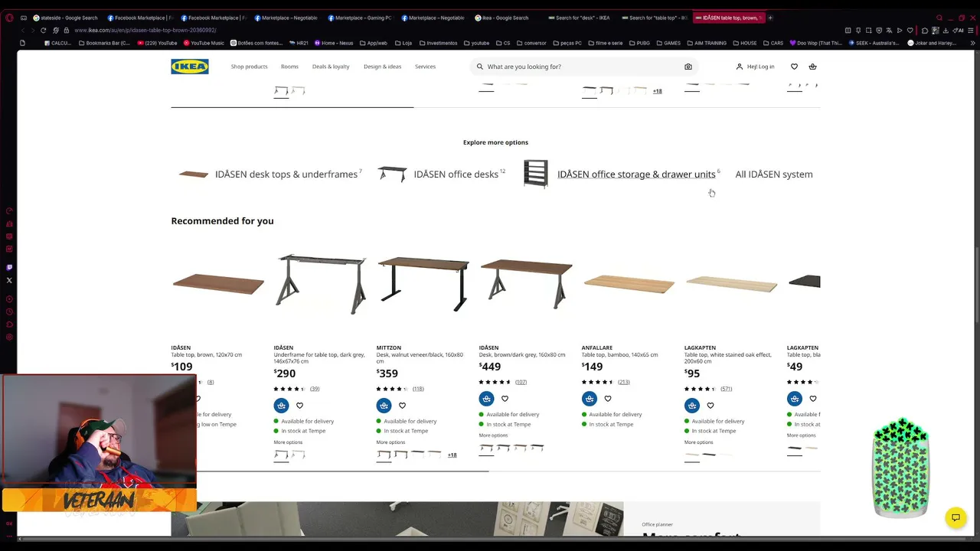Open the camera visual search icon
Screen dimensions: 980x551
pos(688,67)
